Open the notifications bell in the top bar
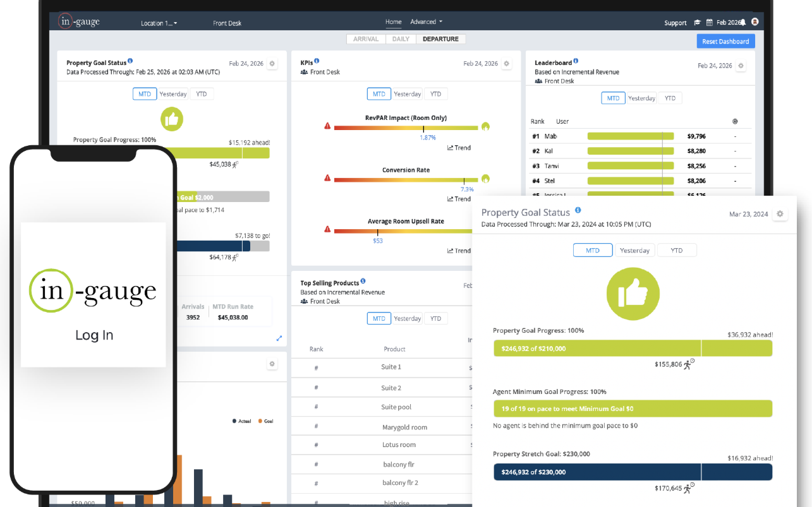Screen dimensions: 812x507 tap(743, 22)
